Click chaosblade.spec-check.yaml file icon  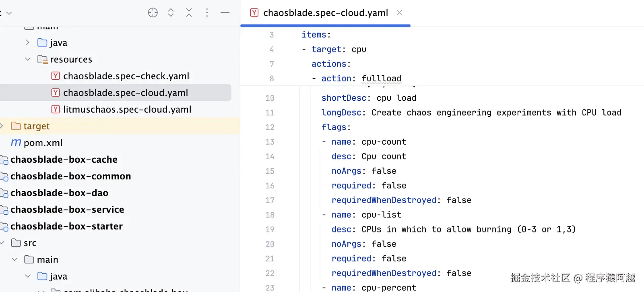click(56, 76)
